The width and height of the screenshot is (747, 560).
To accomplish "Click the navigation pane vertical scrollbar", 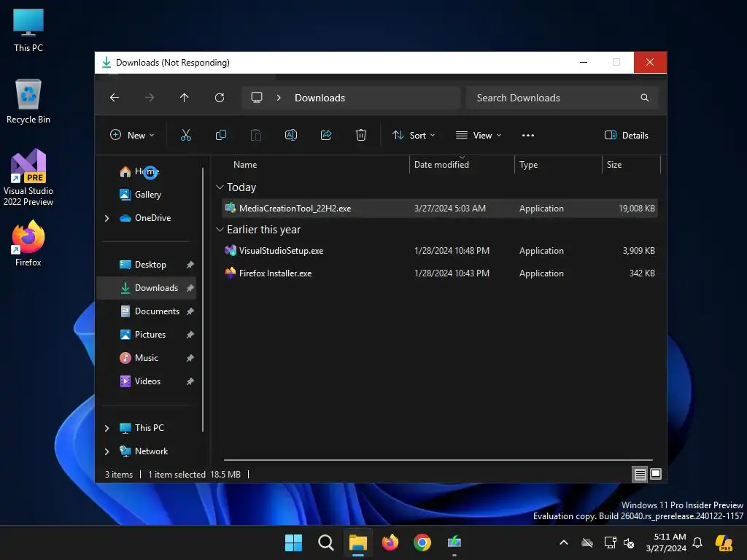I will [x=203, y=300].
